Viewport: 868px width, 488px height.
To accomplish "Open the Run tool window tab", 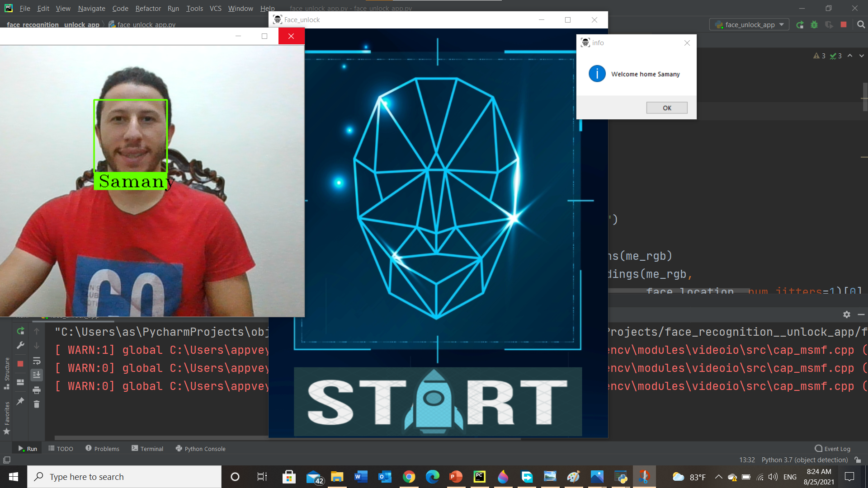I will point(28,448).
